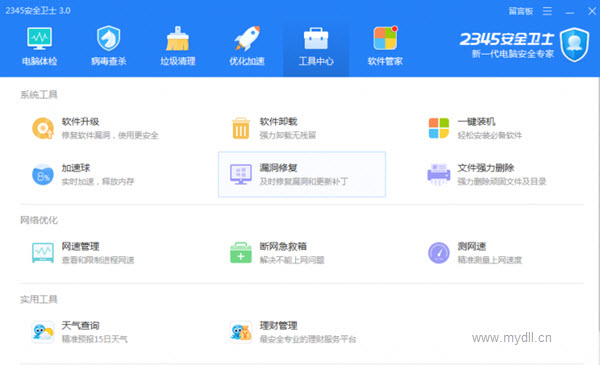Click the description 强力卸载无残留

coord(288,135)
